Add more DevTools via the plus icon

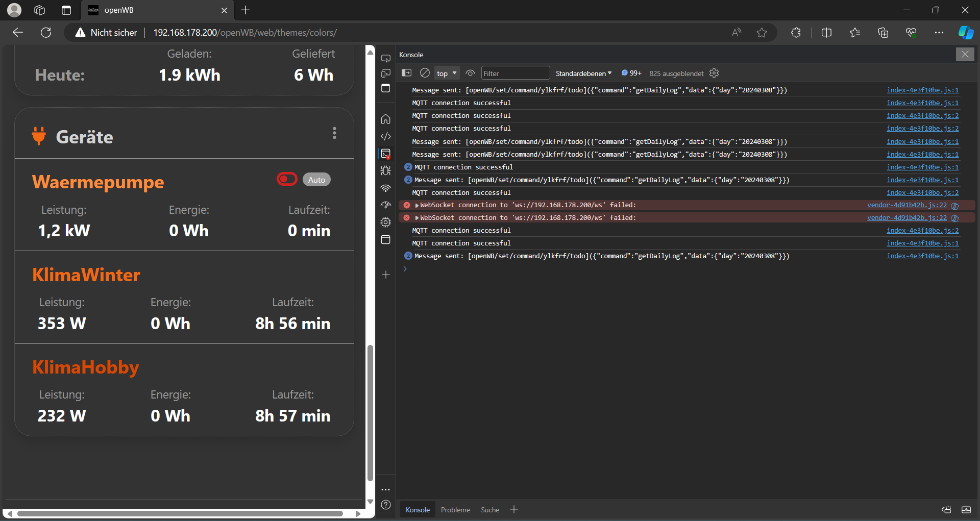[386, 275]
